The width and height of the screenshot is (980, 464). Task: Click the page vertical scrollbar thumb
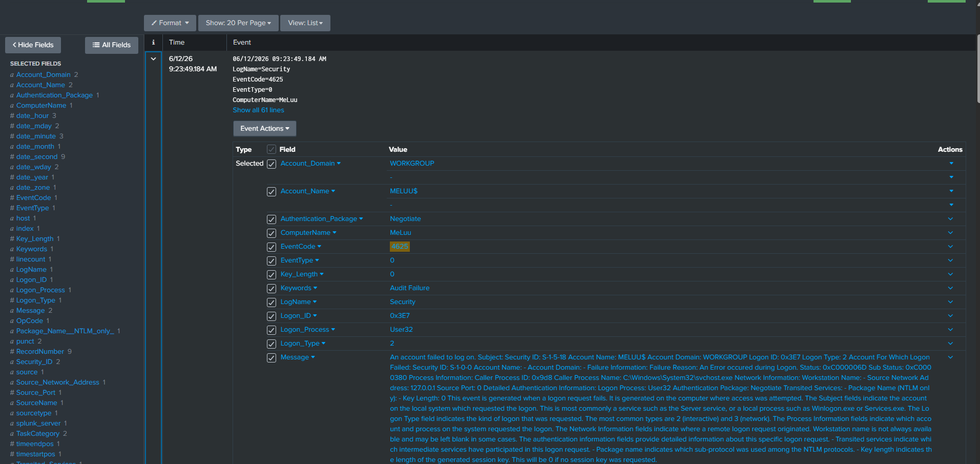coord(978,69)
